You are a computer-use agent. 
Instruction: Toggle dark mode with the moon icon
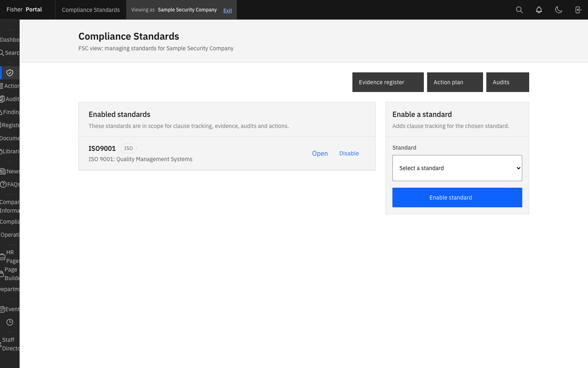[559, 9]
